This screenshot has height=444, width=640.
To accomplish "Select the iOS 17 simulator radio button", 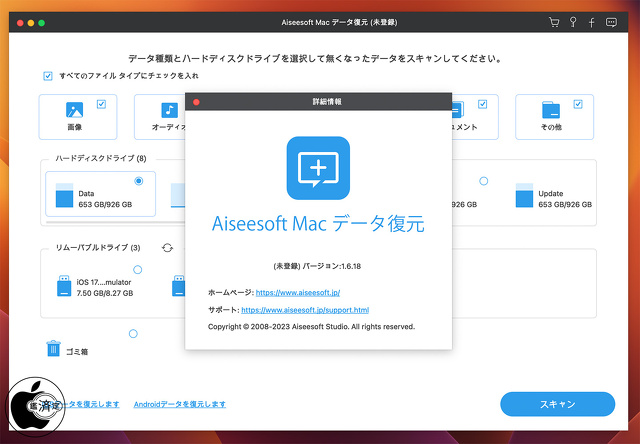I will point(138,270).
